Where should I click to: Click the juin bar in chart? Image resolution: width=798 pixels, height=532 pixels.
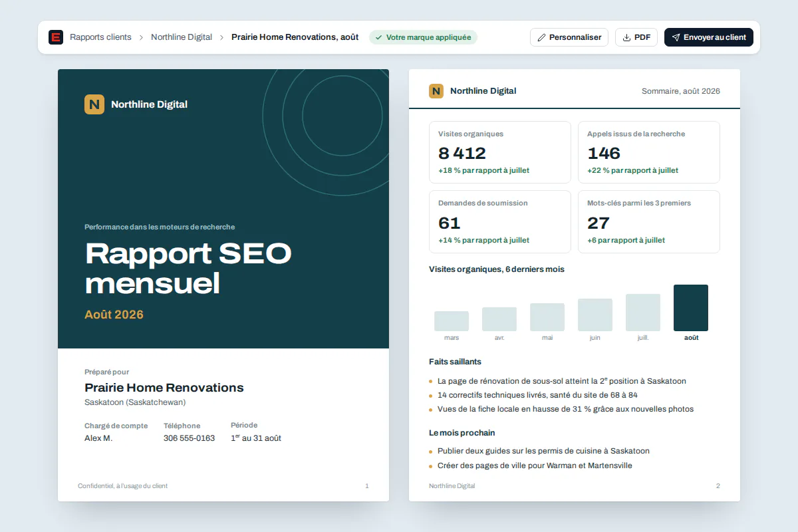pos(595,315)
